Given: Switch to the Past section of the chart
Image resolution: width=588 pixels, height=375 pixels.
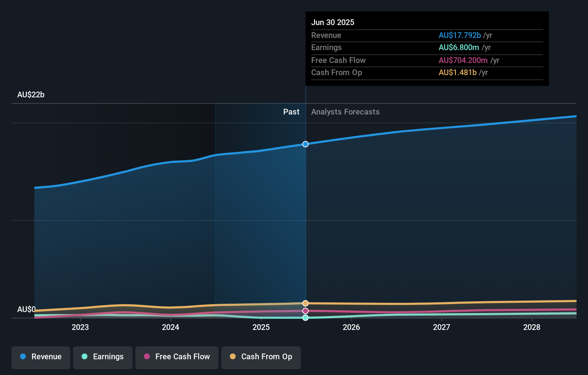Looking at the screenshot, I should tap(291, 112).
